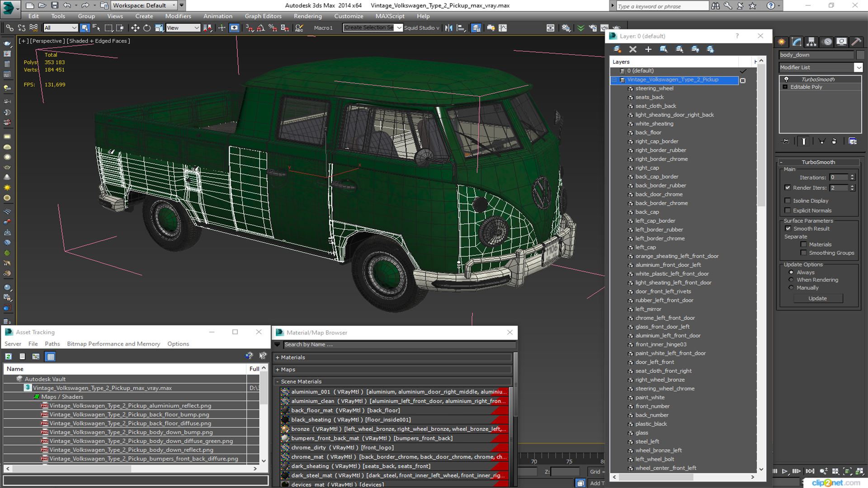This screenshot has width=868, height=488.
Task: Toggle Smooth Result checkbox
Action: (x=788, y=229)
